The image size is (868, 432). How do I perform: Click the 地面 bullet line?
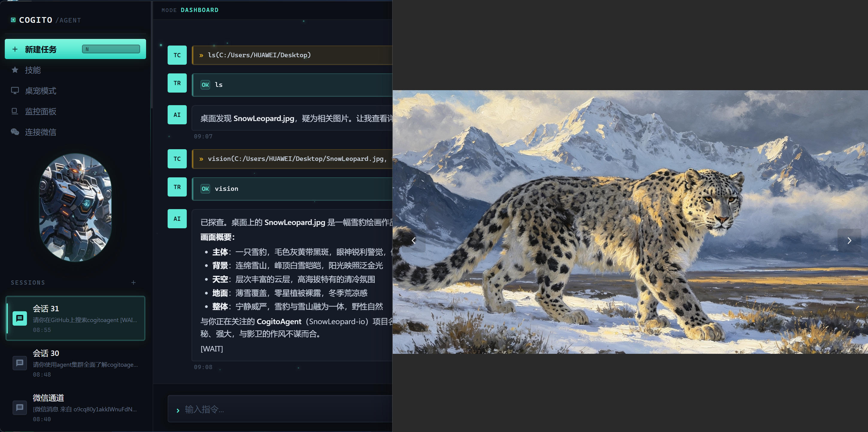(290, 293)
